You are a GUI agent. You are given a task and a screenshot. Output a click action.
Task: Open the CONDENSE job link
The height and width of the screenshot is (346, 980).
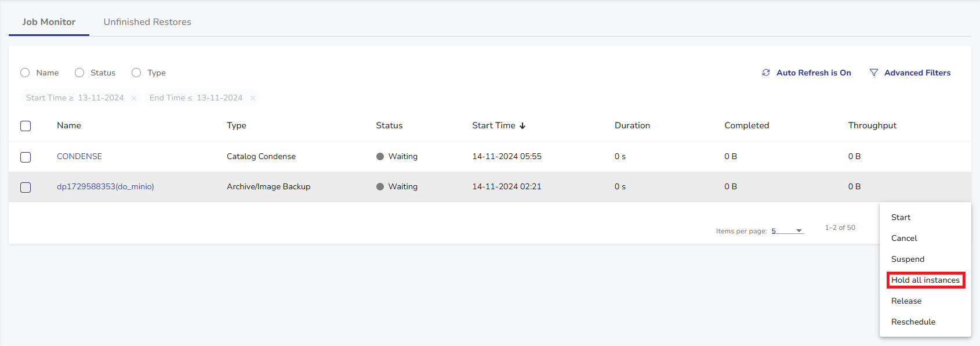pos(79,157)
